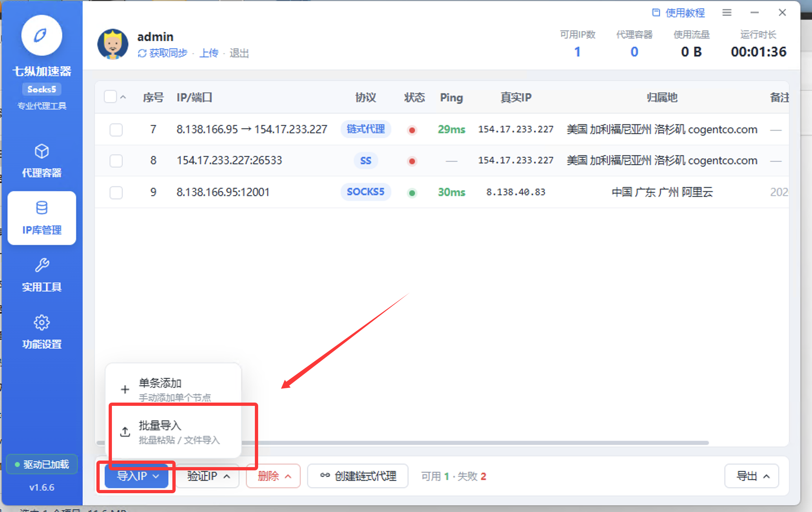Screen dimensions: 812x512
Task: Click the 实用工具 wrench icon
Action: pos(42,265)
